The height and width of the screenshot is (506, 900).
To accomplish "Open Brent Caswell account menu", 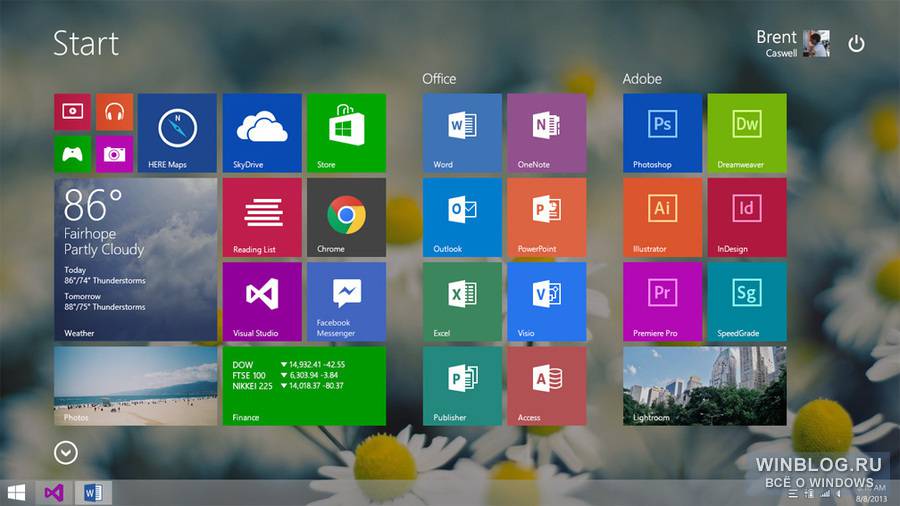I will [x=793, y=44].
